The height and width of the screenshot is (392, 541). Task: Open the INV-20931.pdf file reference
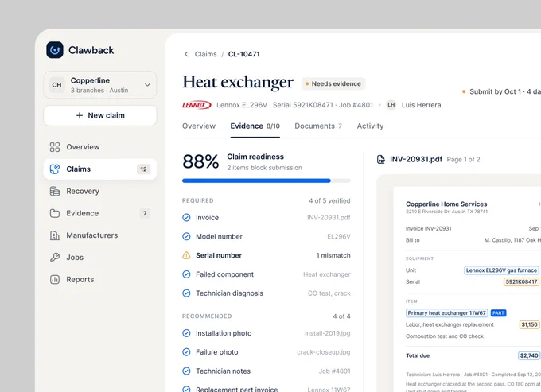click(329, 218)
